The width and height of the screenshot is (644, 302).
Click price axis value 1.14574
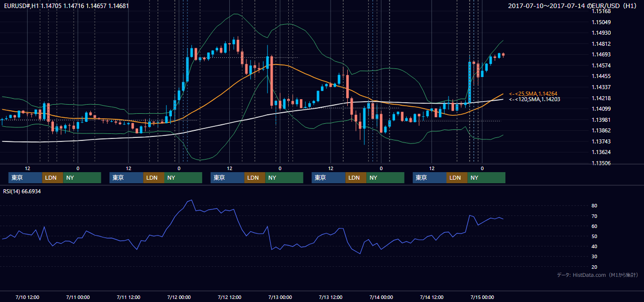click(601, 65)
